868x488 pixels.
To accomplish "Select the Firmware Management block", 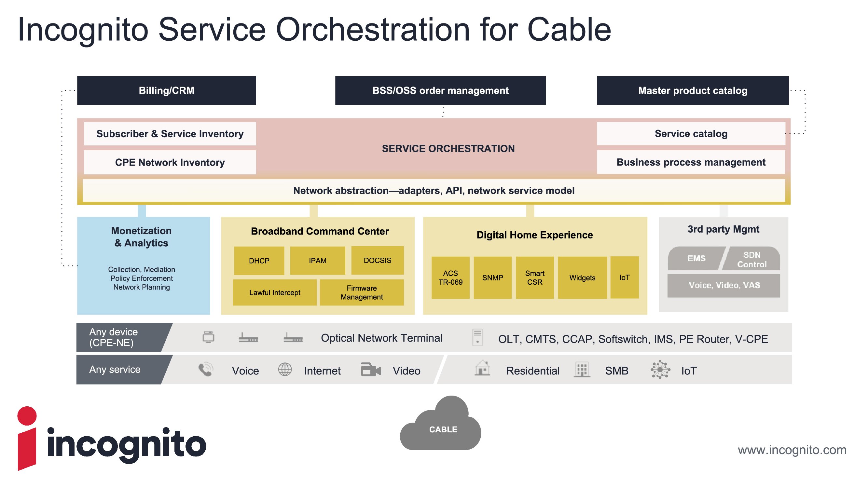I will click(x=362, y=293).
